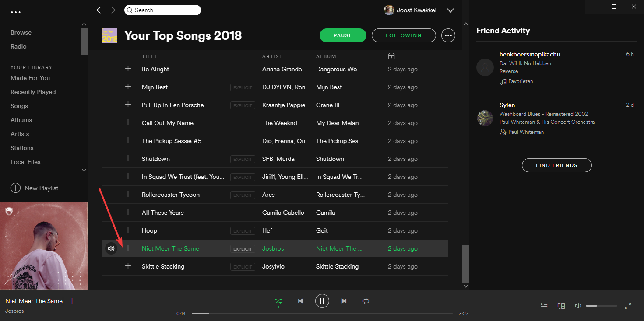
Task: Open the three-dots playlist options button
Action: pyautogui.click(x=448, y=35)
